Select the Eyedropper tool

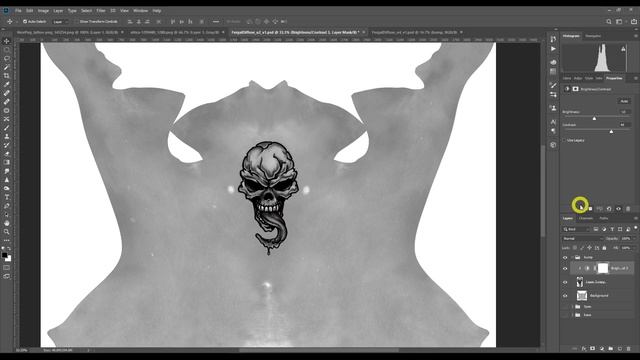click(x=7, y=84)
